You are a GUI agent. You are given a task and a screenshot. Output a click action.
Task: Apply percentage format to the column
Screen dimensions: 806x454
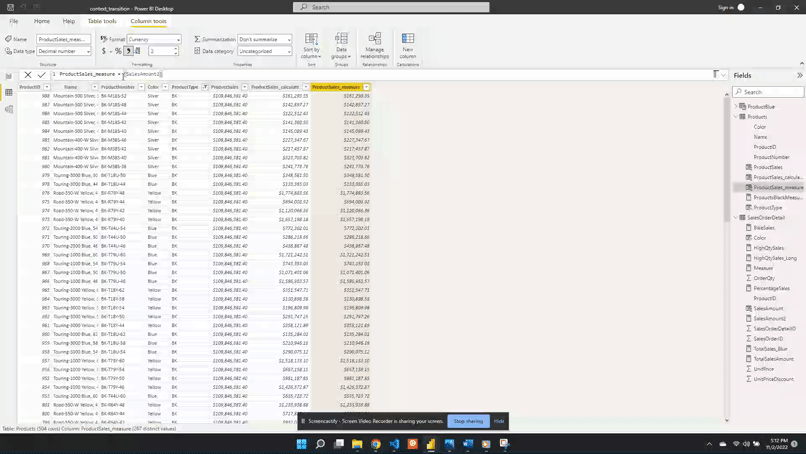[118, 51]
